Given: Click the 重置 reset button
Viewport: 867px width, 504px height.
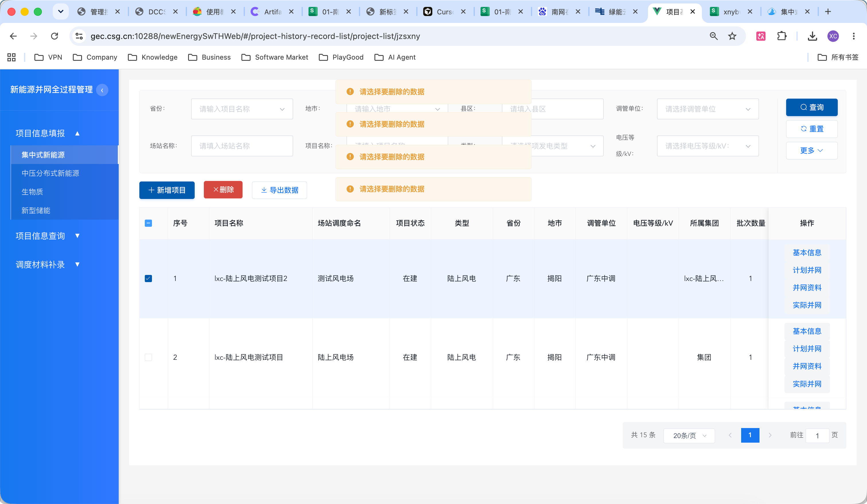Looking at the screenshot, I should click(812, 129).
